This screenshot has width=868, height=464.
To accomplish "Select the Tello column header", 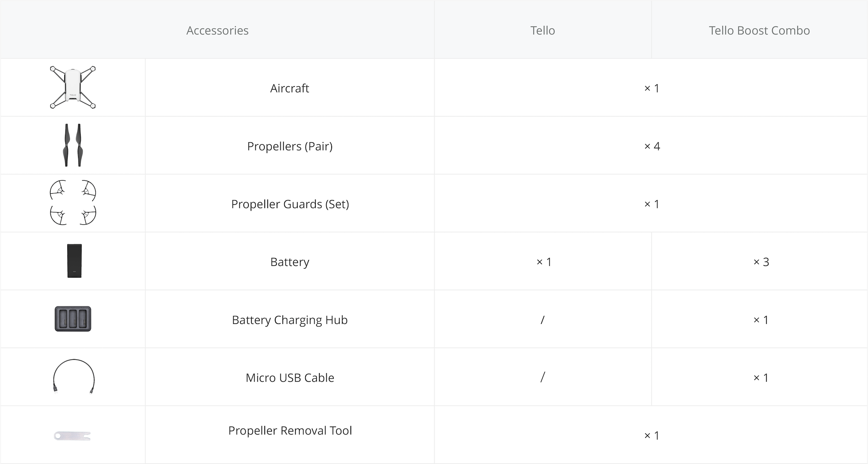I will point(542,30).
